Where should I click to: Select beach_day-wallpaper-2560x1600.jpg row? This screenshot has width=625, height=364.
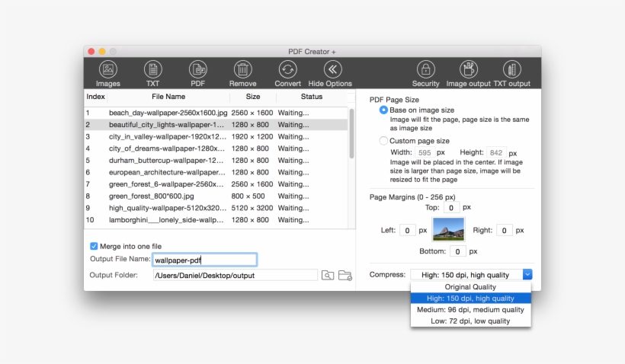click(216, 113)
